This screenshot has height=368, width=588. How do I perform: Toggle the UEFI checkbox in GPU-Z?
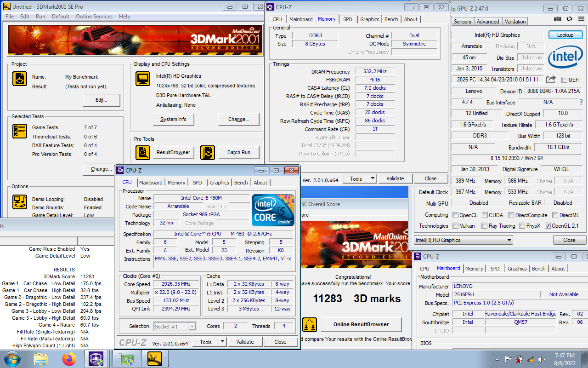564,80
